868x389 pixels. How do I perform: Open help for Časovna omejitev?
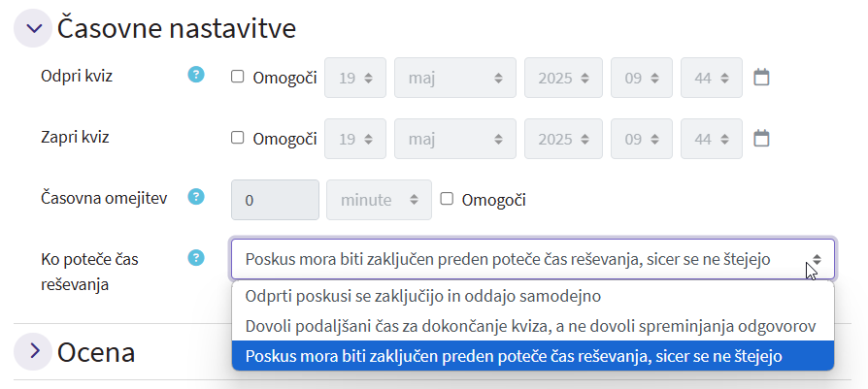[196, 198]
